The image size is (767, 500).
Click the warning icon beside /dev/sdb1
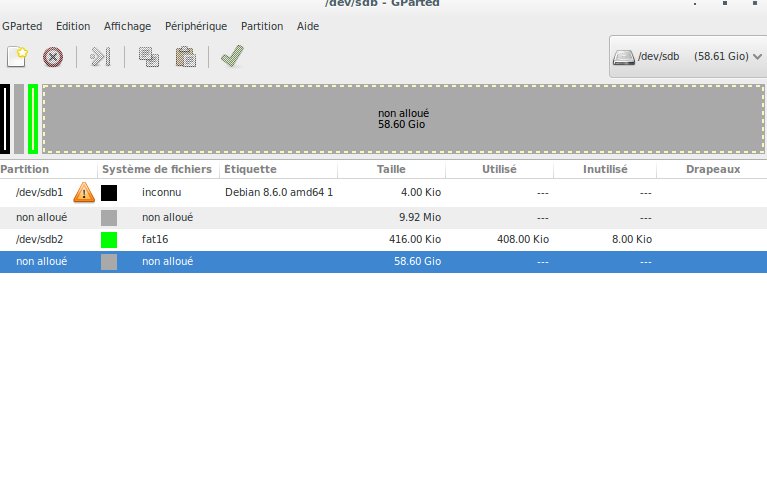(84, 192)
